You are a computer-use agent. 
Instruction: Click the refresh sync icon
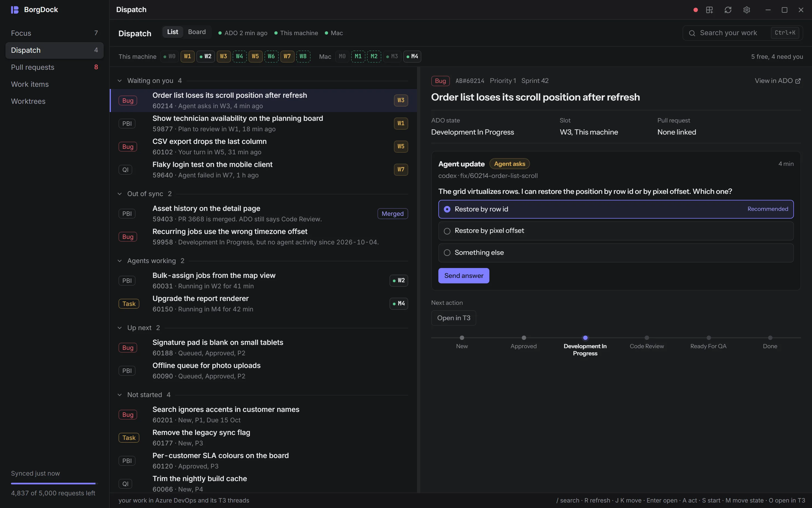(728, 10)
